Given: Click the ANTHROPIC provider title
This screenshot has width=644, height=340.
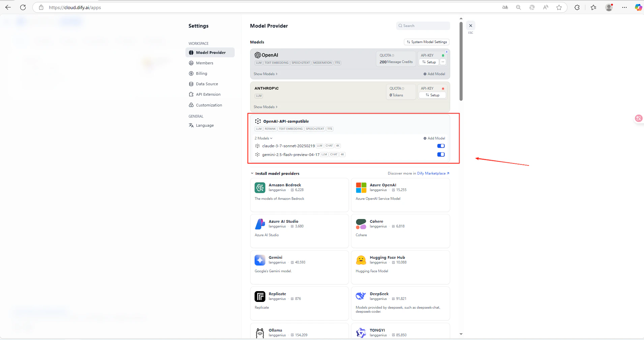Looking at the screenshot, I should [266, 88].
